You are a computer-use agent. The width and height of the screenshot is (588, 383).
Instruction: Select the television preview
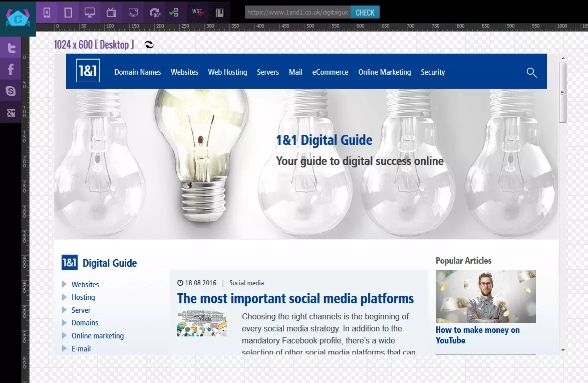tap(111, 13)
